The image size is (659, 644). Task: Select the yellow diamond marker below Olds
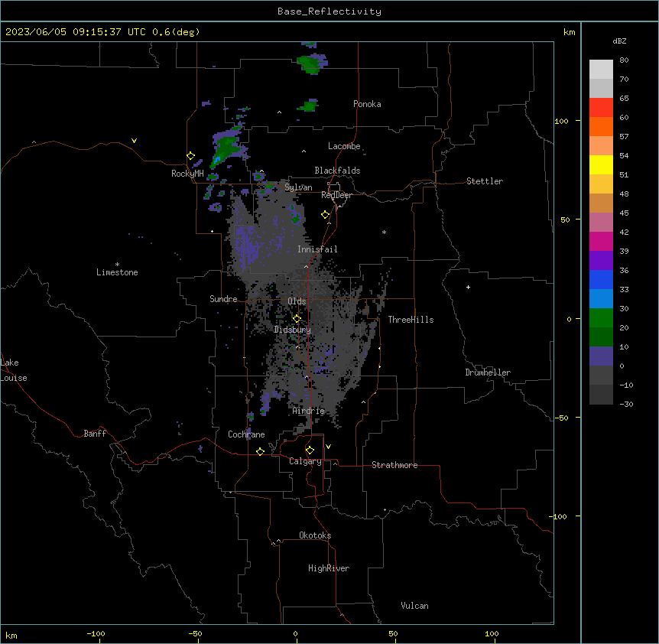click(x=297, y=319)
